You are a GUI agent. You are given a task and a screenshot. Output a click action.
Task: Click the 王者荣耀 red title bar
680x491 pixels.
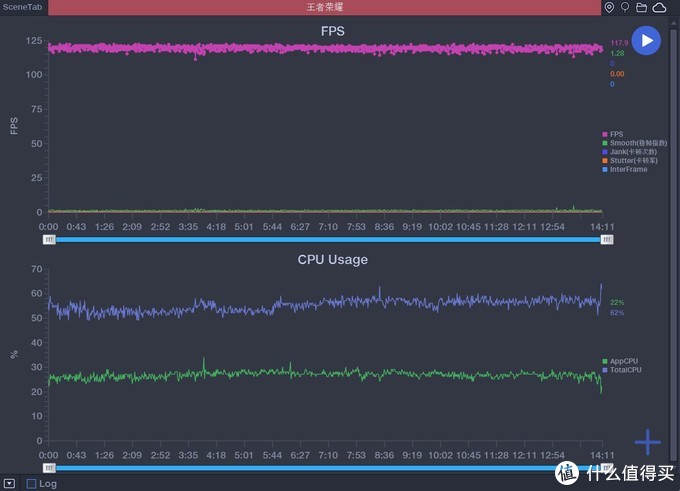click(x=324, y=7)
